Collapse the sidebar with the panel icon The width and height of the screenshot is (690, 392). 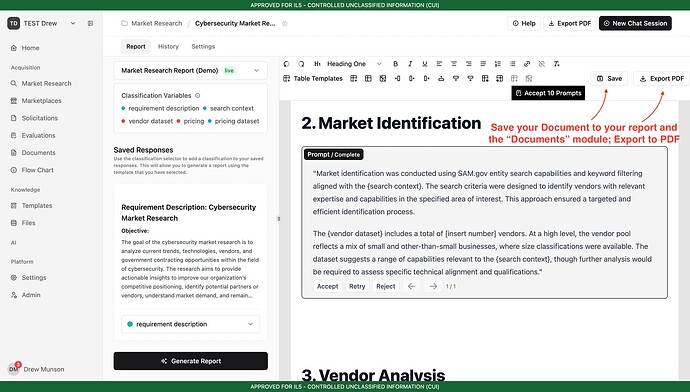tap(90, 23)
